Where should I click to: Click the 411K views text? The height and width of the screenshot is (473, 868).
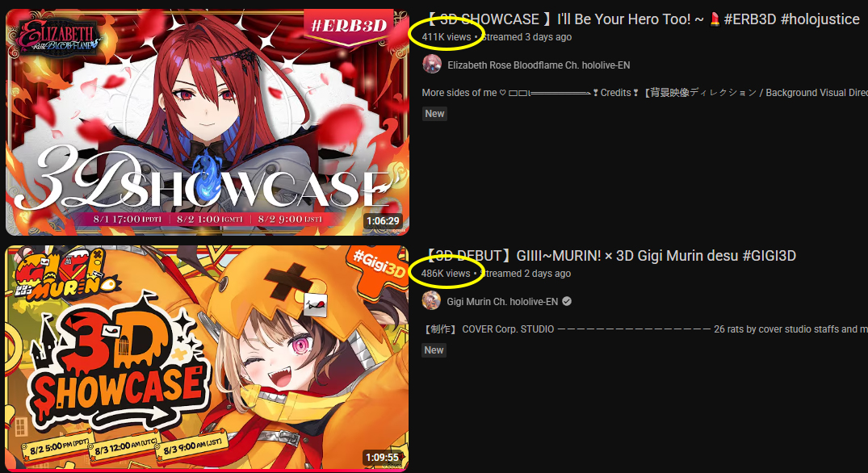447,37
